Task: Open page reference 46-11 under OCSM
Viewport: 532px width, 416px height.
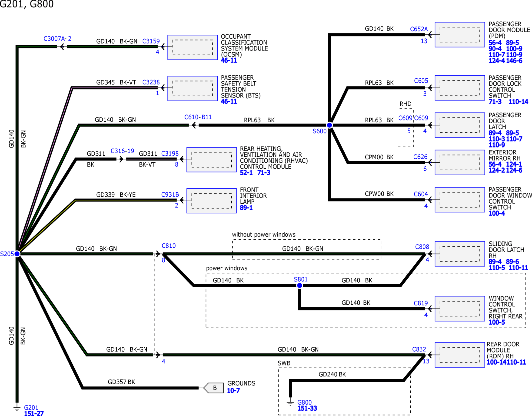Action: 229,60
